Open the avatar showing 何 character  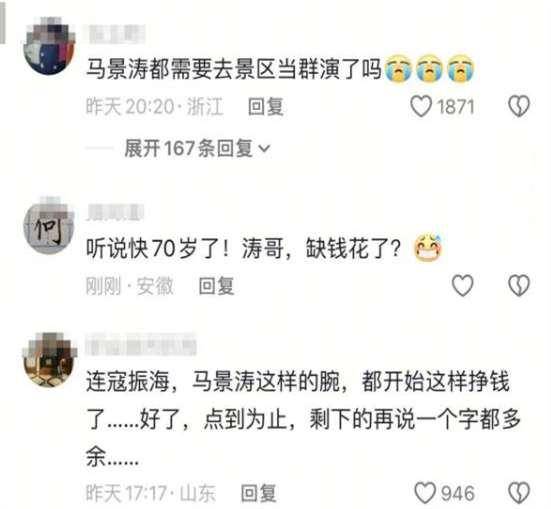pyautogui.click(x=49, y=226)
